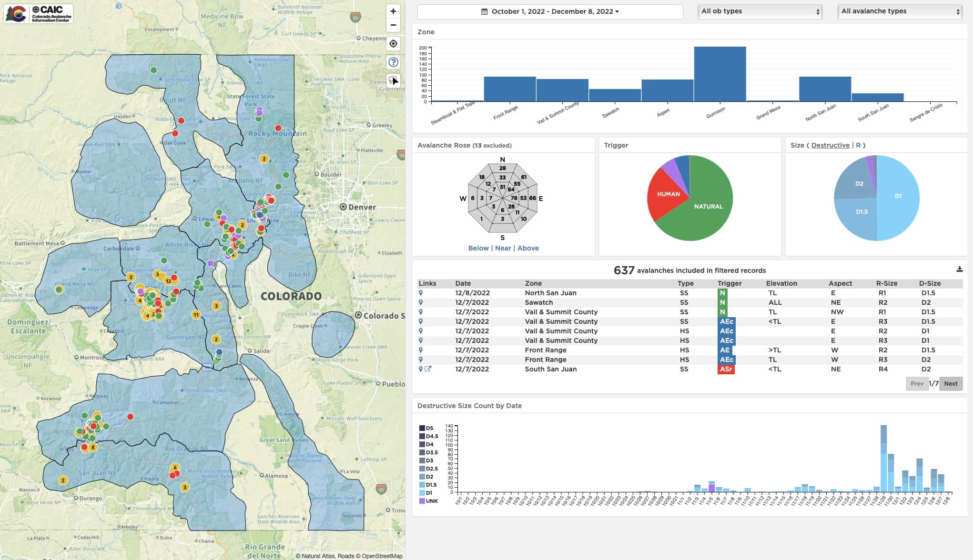Viewport: 973px width, 560px height.
Task: Select the HUMAN slice of Trigger pie
Action: click(668, 194)
